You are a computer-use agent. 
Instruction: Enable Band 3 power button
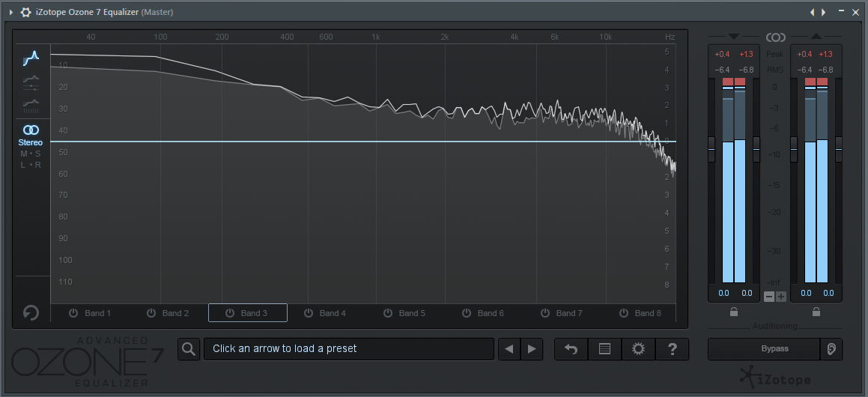[230, 313]
